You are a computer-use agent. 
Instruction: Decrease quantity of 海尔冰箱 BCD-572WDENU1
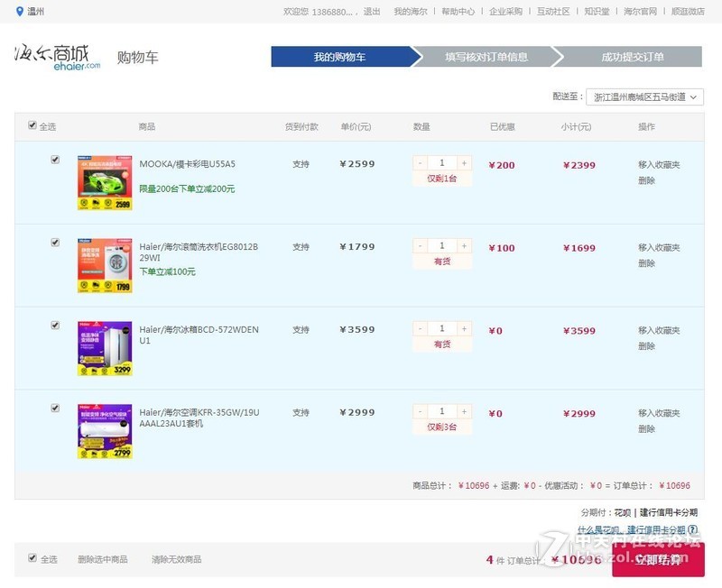(x=420, y=328)
